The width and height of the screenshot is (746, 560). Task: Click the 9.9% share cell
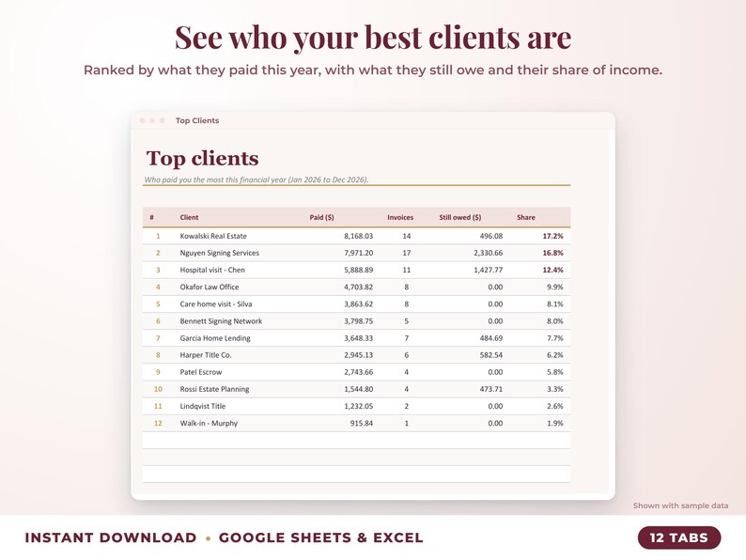[554, 287]
